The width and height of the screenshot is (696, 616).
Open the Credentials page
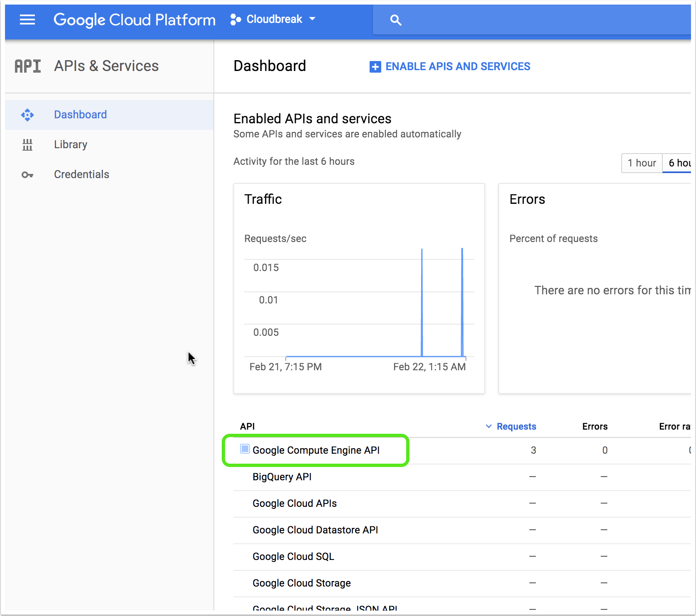[x=81, y=174]
